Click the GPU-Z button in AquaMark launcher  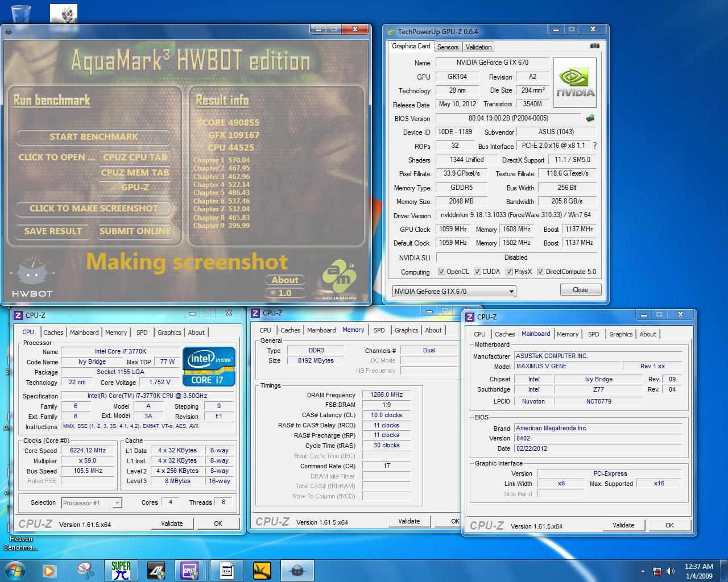(x=135, y=188)
